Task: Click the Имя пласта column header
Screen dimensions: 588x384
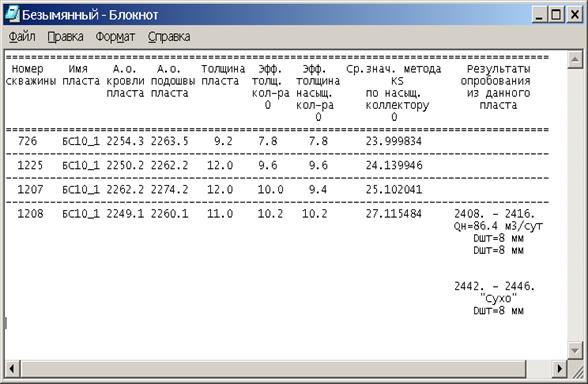Action: (x=81, y=75)
